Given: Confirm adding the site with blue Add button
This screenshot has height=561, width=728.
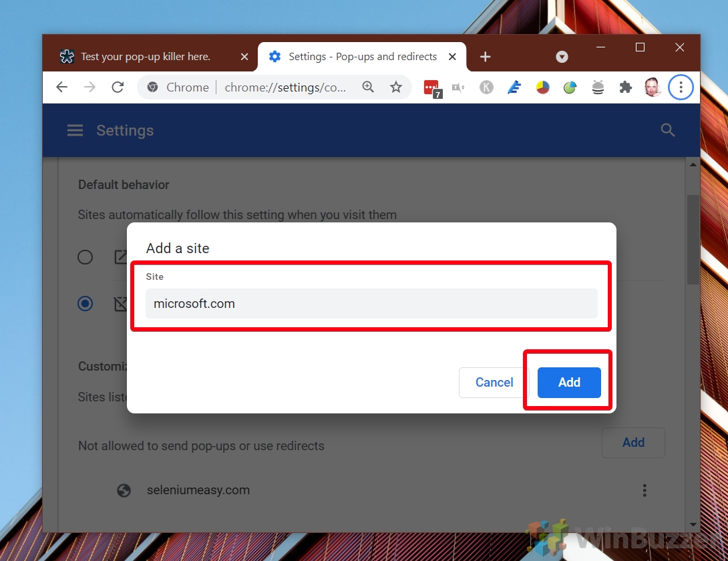Looking at the screenshot, I should pyautogui.click(x=569, y=383).
